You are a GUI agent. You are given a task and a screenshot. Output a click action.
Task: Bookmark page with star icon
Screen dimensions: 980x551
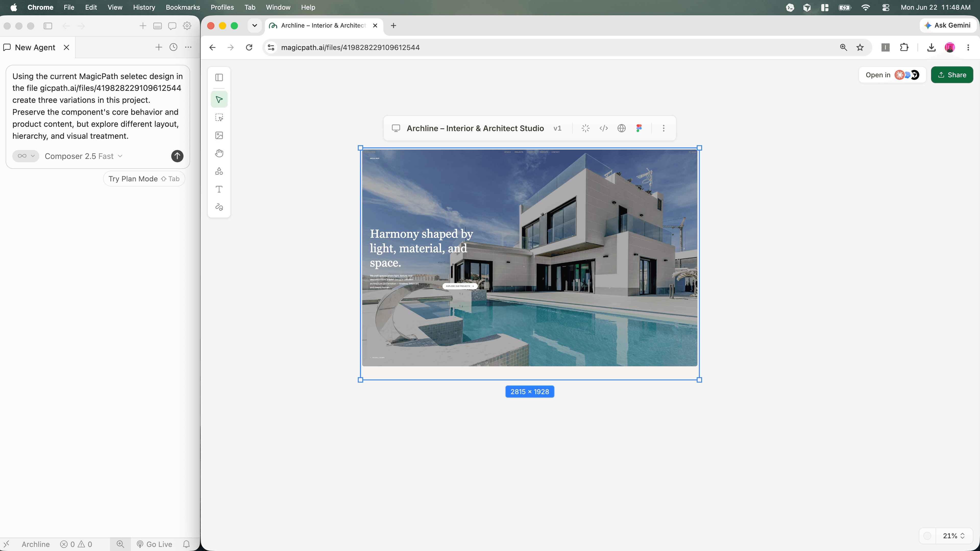pyautogui.click(x=860, y=47)
